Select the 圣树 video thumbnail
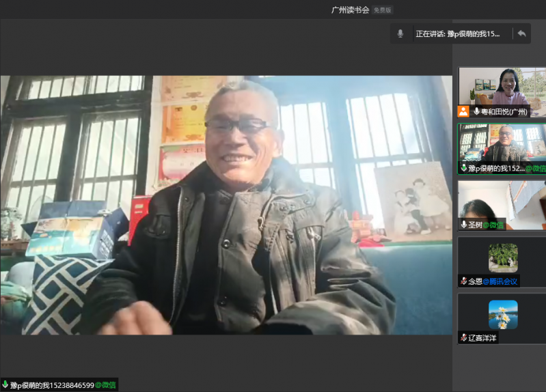 point(502,201)
